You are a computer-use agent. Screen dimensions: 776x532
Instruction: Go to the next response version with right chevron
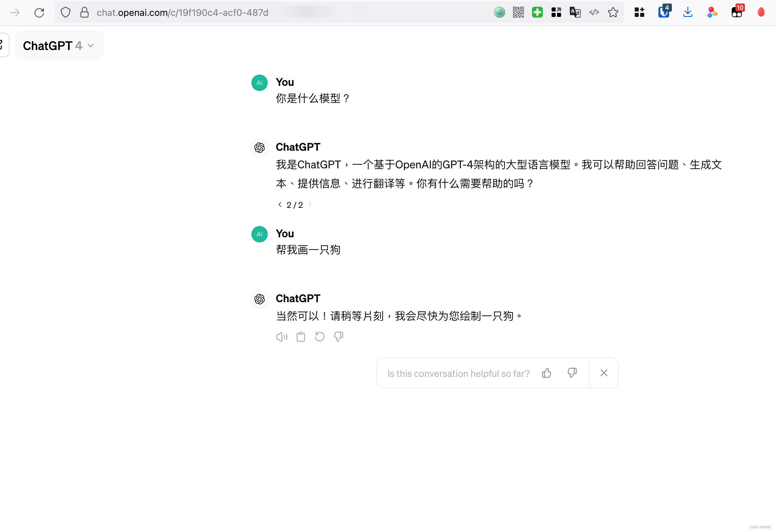(x=310, y=204)
